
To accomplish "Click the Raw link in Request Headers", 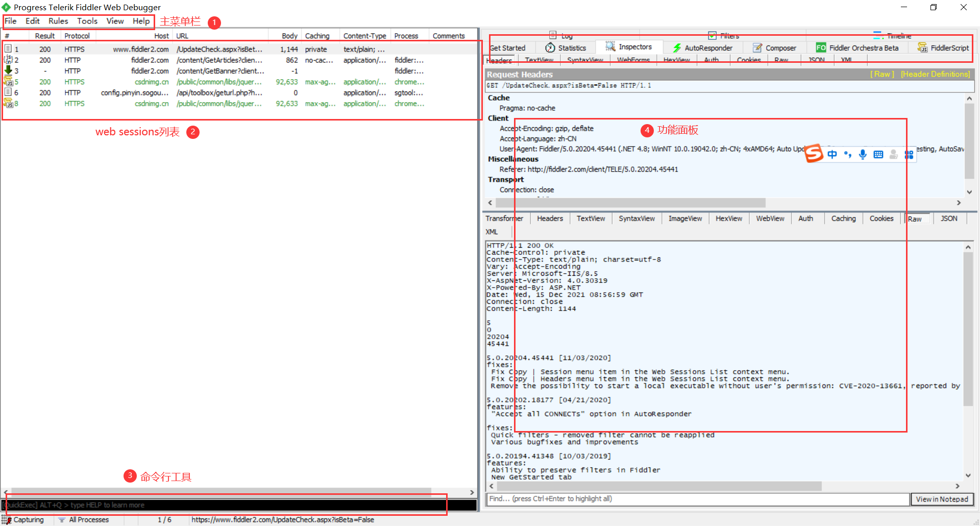I will pos(882,74).
